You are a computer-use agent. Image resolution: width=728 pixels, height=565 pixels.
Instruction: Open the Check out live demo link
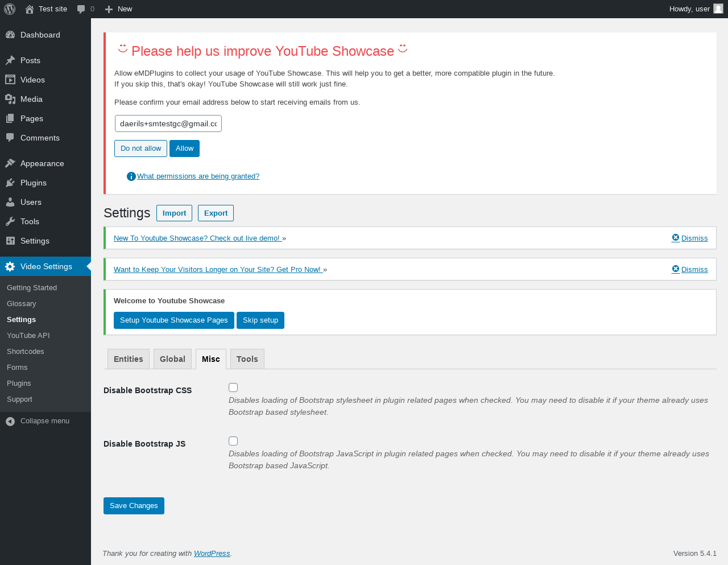[198, 238]
